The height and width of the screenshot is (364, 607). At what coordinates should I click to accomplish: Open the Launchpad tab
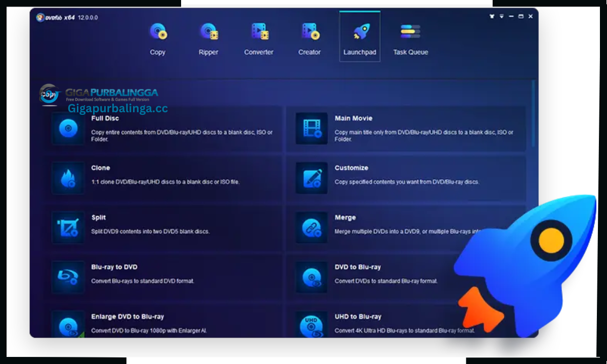click(360, 37)
